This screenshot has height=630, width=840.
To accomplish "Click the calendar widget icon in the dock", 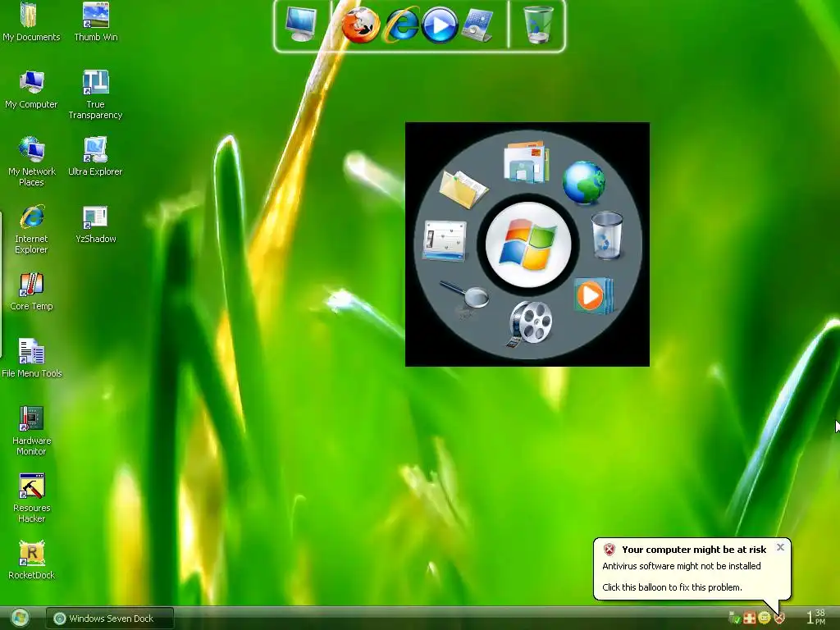I will point(477,25).
